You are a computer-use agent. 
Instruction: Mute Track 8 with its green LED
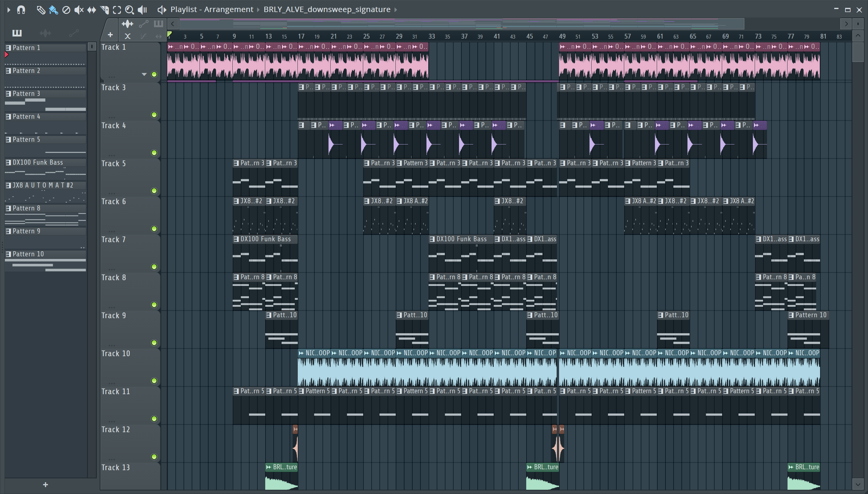pos(154,305)
